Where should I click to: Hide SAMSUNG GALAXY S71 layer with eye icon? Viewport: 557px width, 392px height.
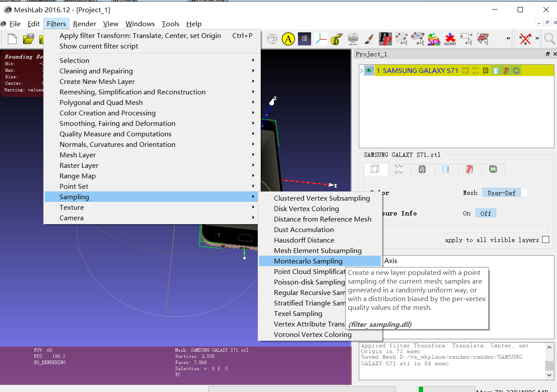pos(369,70)
